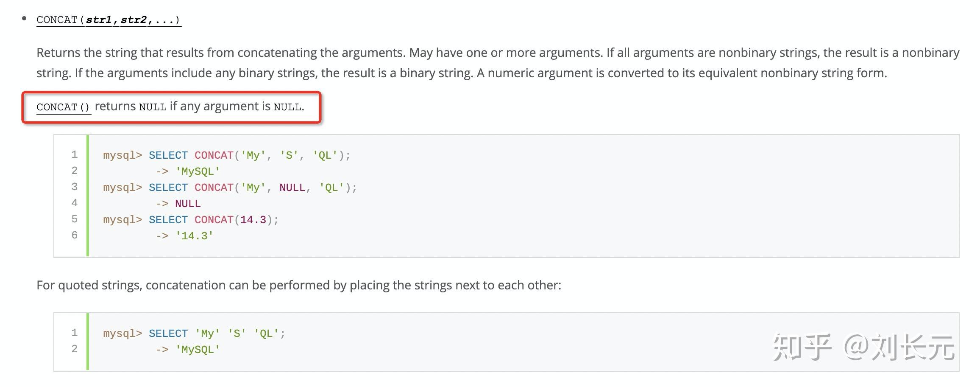Viewport: 980px width, 387px height.
Task: Click the 知乎 @刘长元 watermark
Action: pos(863,347)
